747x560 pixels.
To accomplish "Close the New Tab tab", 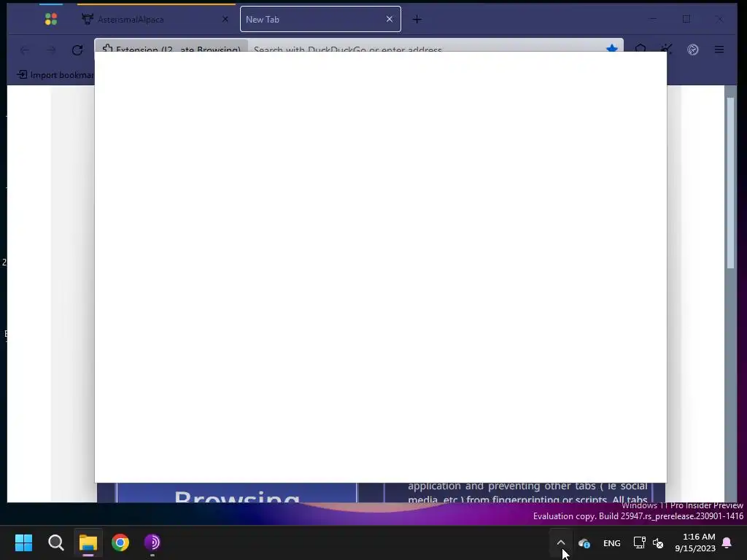I will tap(390, 19).
